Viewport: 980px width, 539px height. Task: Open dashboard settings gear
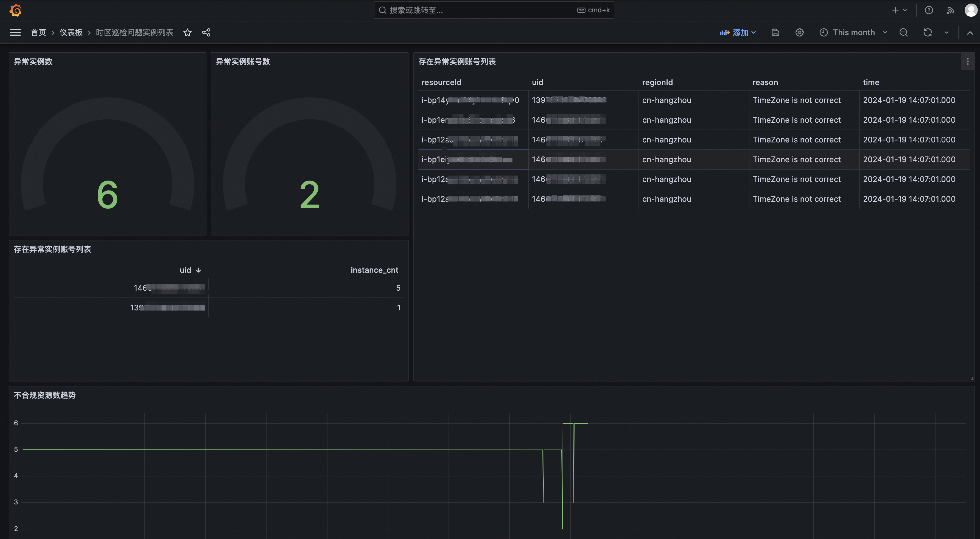(799, 32)
